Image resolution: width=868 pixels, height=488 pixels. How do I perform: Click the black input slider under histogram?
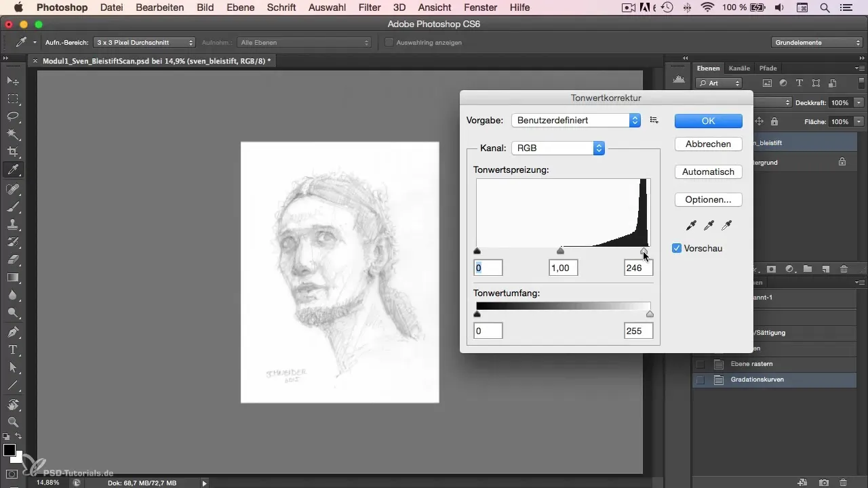pos(477,251)
